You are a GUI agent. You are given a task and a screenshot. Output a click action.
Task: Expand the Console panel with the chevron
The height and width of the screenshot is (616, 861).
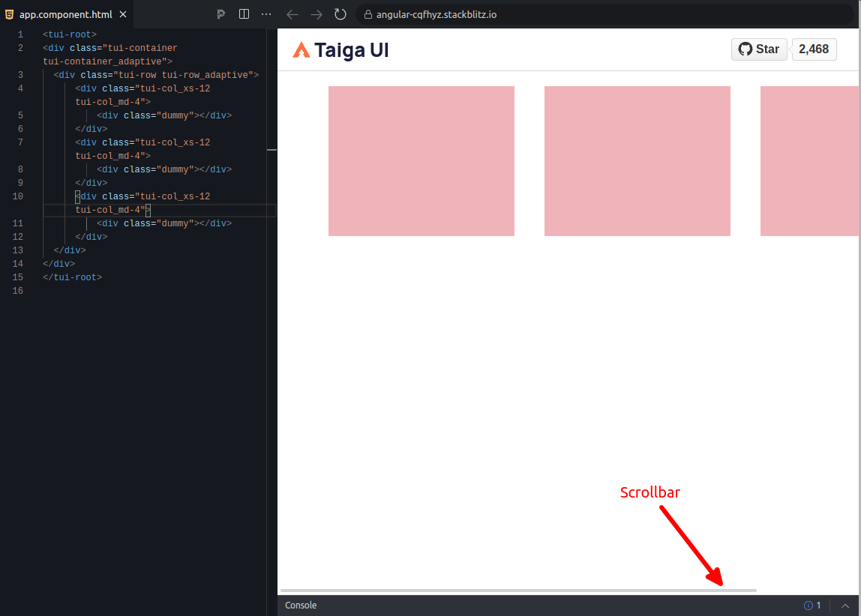(x=846, y=606)
